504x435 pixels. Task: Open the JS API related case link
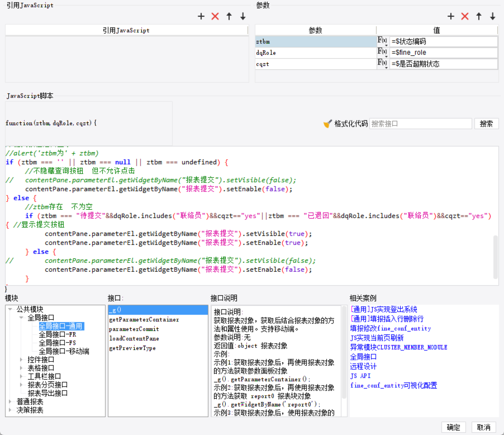360,376
